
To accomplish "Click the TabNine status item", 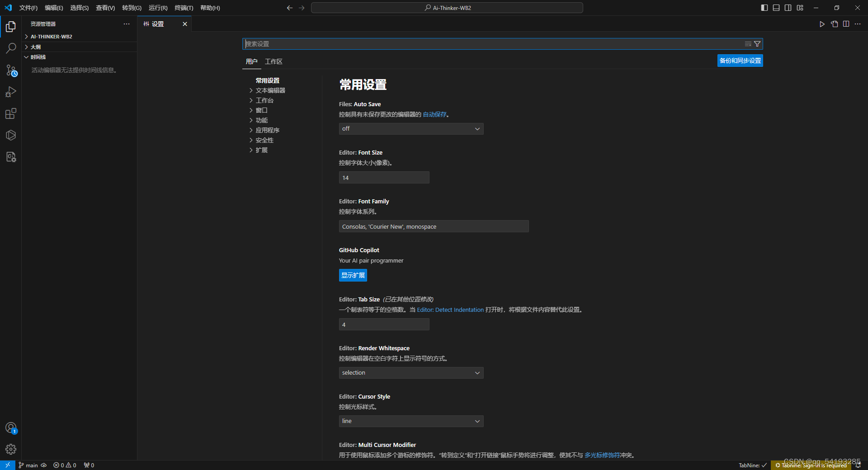I will (x=753, y=465).
